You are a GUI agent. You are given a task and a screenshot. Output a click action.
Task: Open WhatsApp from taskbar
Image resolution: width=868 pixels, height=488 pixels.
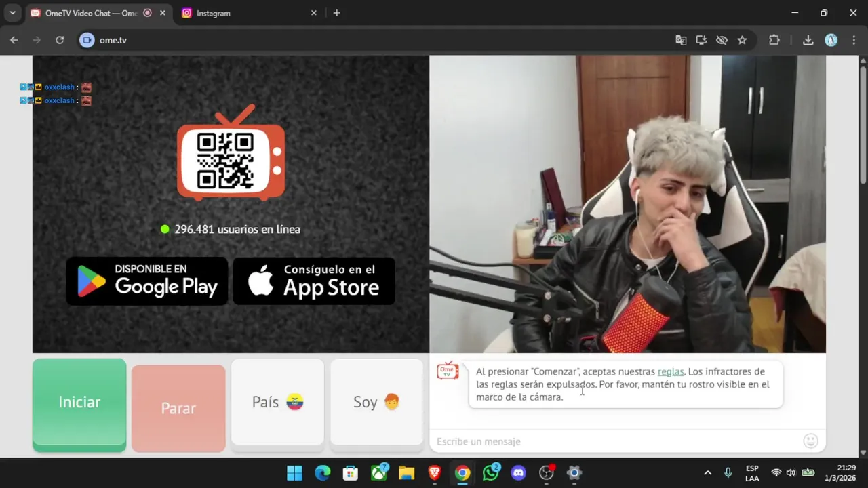[x=490, y=473]
